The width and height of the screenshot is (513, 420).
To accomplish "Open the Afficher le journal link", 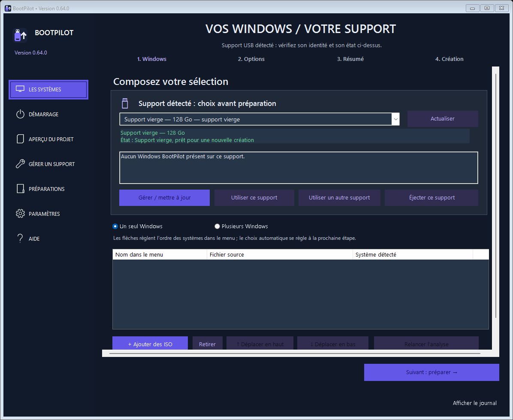I will point(474,403).
